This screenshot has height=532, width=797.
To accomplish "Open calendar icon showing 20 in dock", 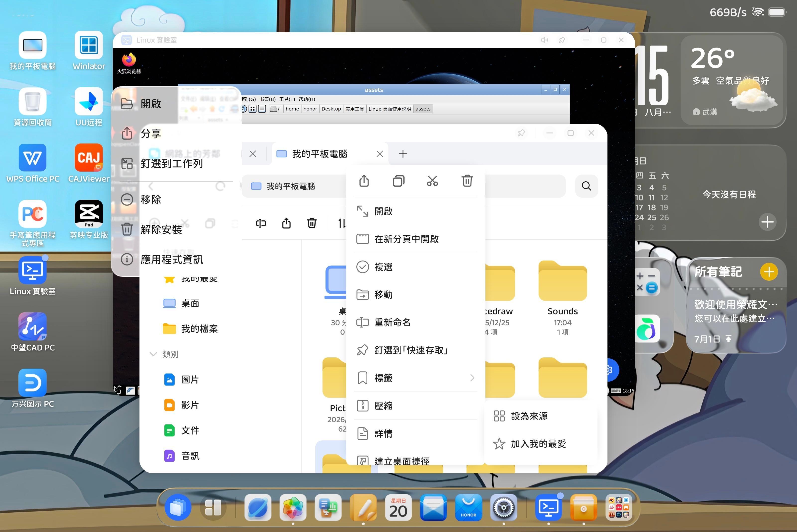I will [x=398, y=508].
